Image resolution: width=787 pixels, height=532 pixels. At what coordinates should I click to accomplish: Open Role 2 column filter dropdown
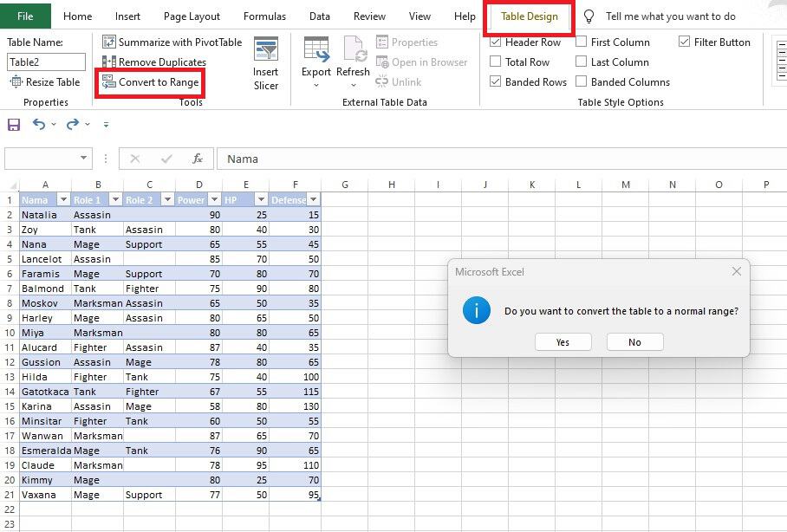[167, 200]
